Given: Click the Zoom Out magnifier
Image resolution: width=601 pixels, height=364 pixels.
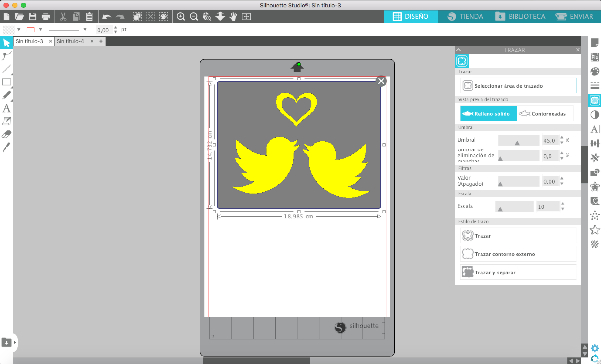Looking at the screenshot, I should [x=194, y=17].
